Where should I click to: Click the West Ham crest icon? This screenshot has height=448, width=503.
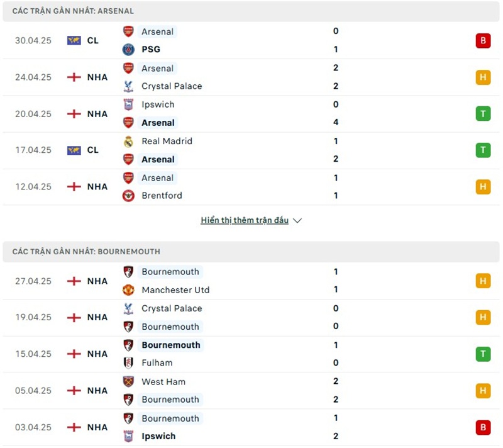click(x=128, y=381)
